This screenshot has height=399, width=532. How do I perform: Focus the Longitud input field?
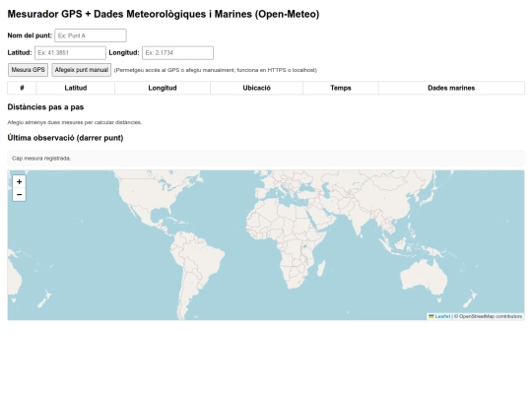coord(177,53)
